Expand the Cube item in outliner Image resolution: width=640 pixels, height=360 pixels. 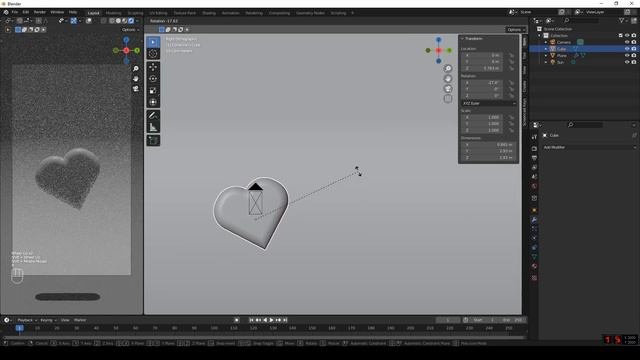click(x=546, y=49)
